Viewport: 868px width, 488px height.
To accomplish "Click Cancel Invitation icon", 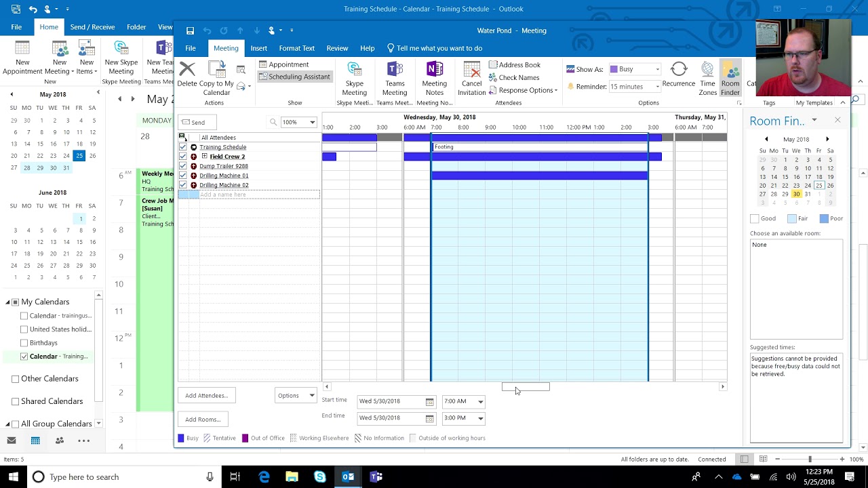I will pos(471,79).
